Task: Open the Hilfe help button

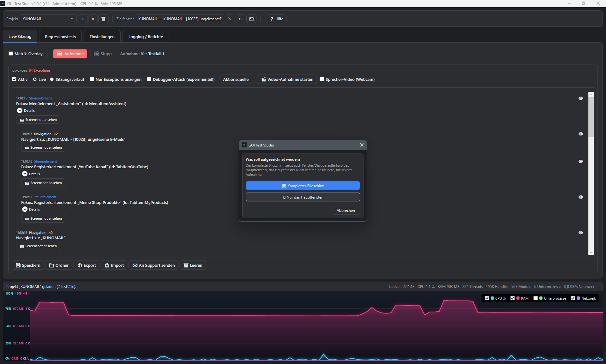Action: (x=276, y=19)
